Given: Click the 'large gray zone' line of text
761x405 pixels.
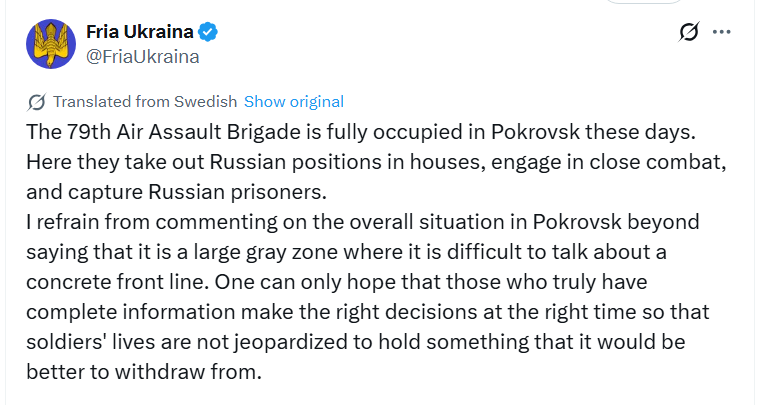Looking at the screenshot, I should [352, 248].
